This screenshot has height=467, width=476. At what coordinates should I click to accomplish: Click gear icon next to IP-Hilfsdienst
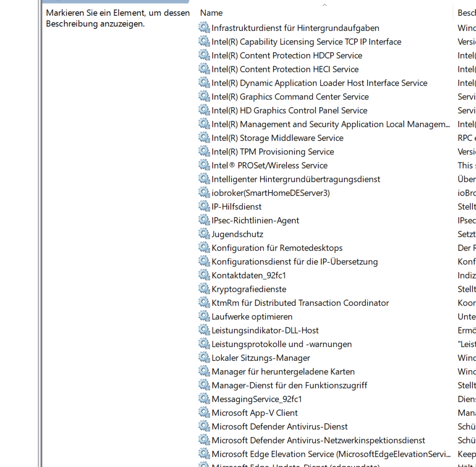click(x=204, y=206)
